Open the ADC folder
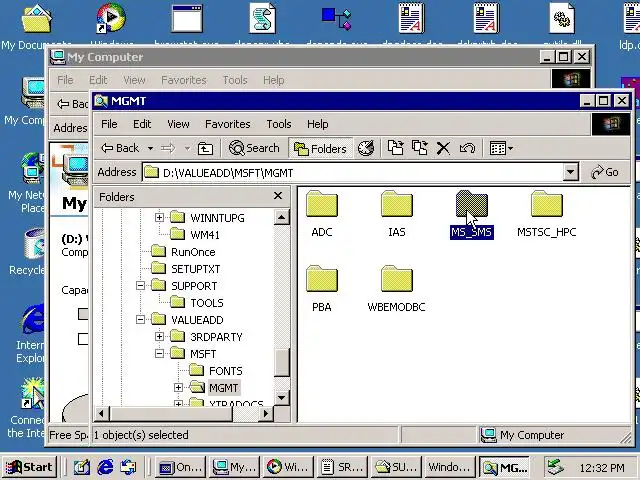Viewport: 640px width, 480px height. [x=322, y=214]
